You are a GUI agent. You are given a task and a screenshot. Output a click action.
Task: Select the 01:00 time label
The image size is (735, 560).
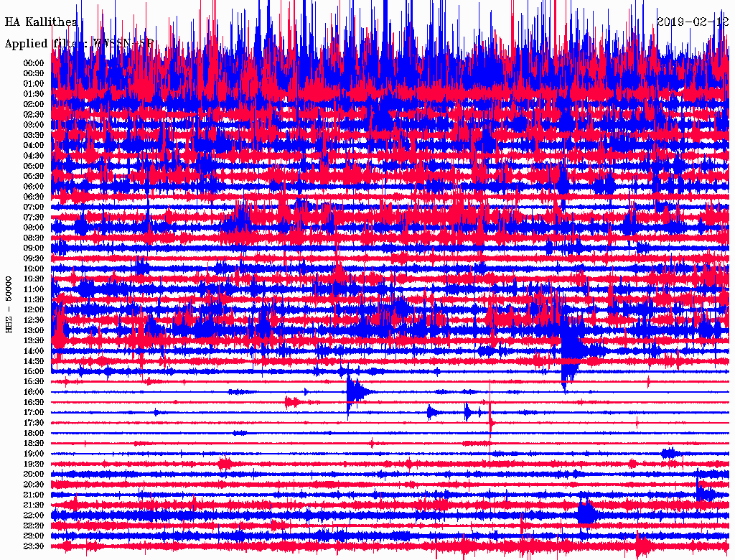tap(33, 84)
